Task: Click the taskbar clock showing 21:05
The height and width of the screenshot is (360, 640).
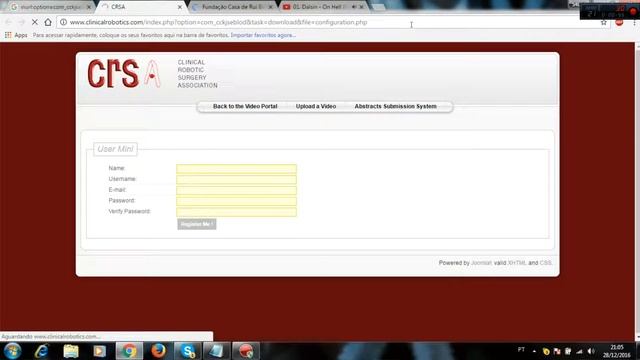Action: click(x=617, y=351)
